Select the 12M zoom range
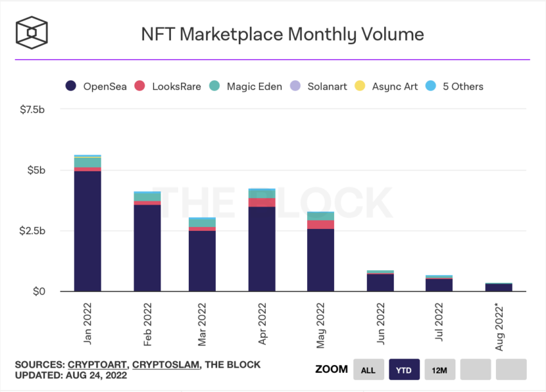Image resolution: width=546 pixels, height=392 pixels. (440, 370)
